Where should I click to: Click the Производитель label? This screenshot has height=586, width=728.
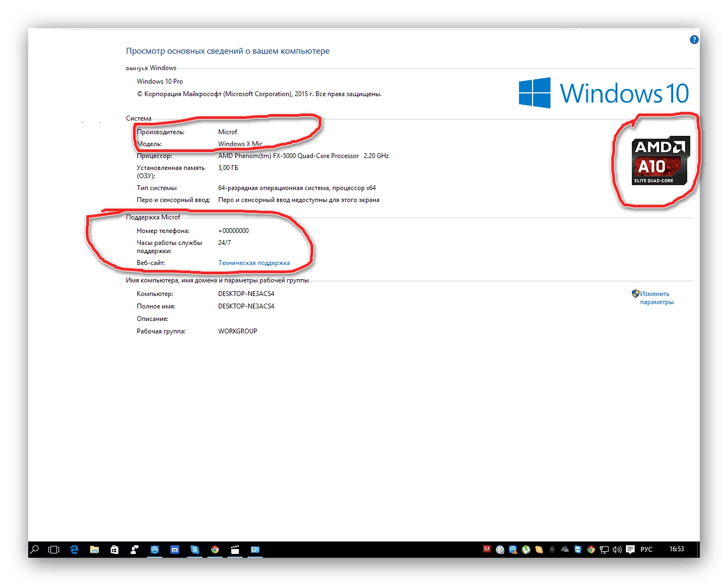coord(161,132)
